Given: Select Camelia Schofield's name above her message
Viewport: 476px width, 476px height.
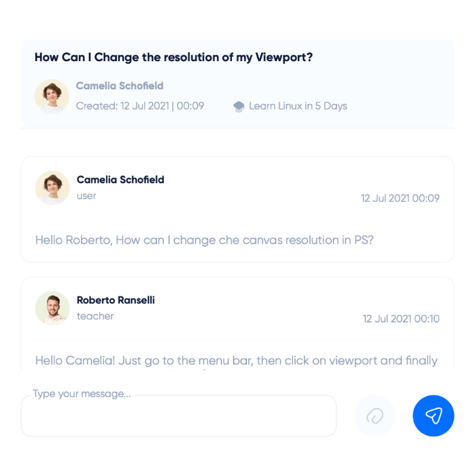Looking at the screenshot, I should [x=120, y=180].
